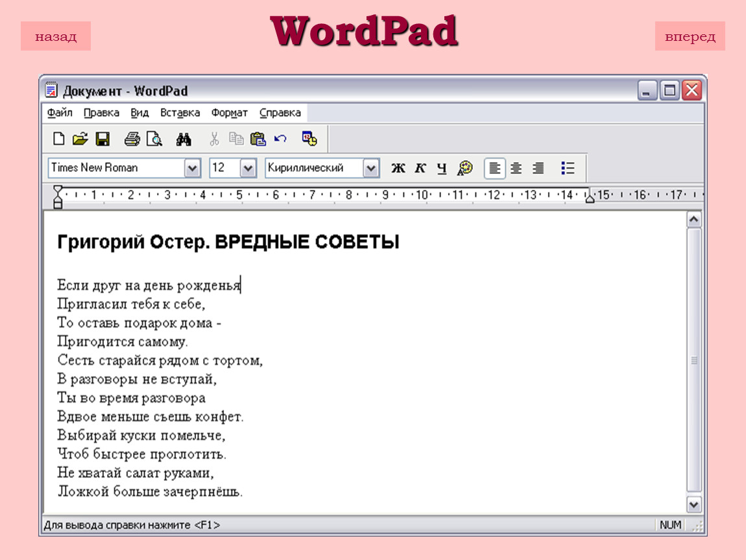Click the left indent marker on the ruler
Viewport: 746px width, 560px height.
pos(58,197)
